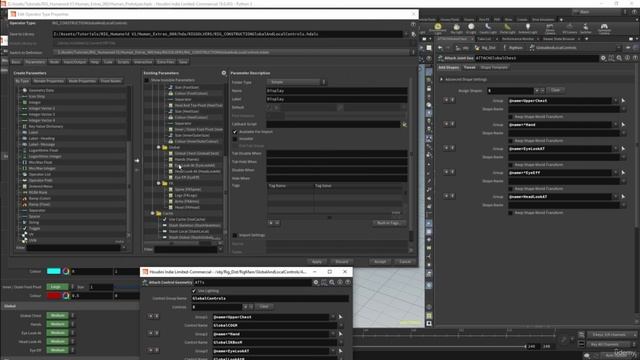Click the right arrow to add selected parameter type
Viewport: 640px width, 360px height.
(137, 161)
